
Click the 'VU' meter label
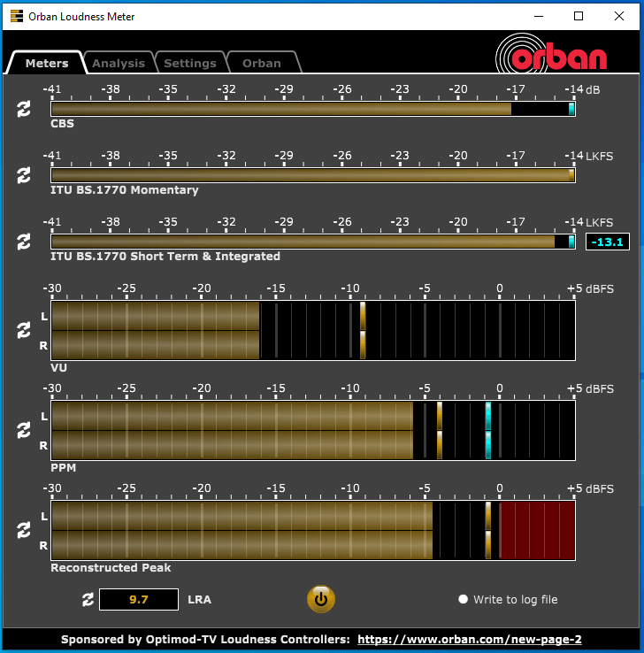[x=58, y=368]
